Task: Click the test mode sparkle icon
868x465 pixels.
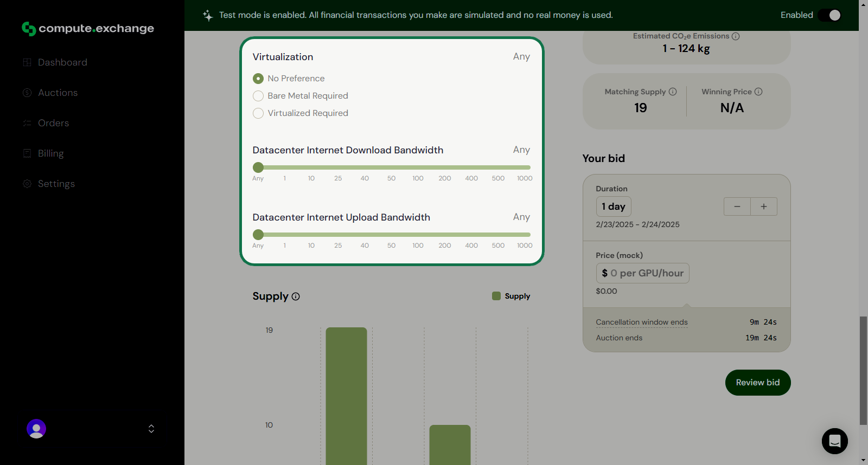Action: point(208,15)
